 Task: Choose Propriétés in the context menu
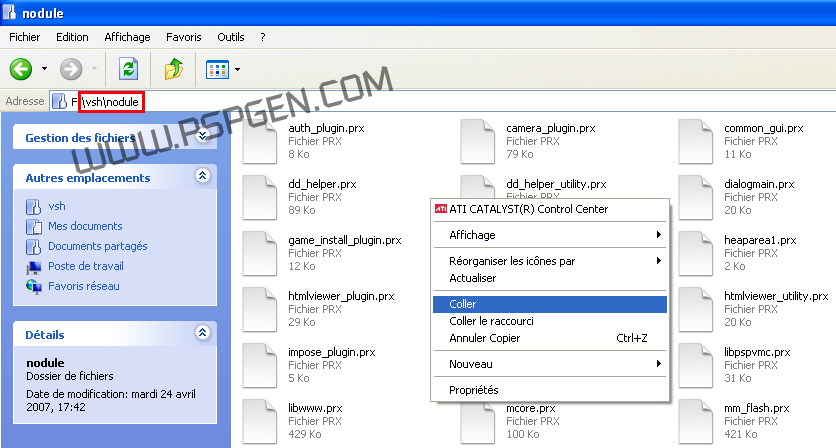[x=550, y=390]
